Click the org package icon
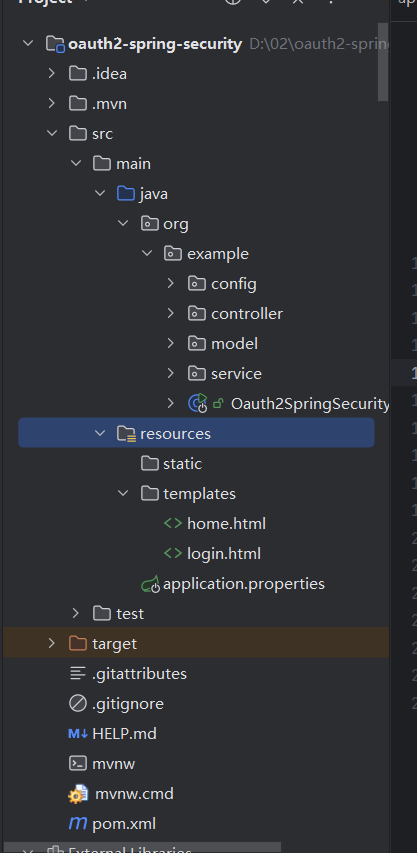 150,223
